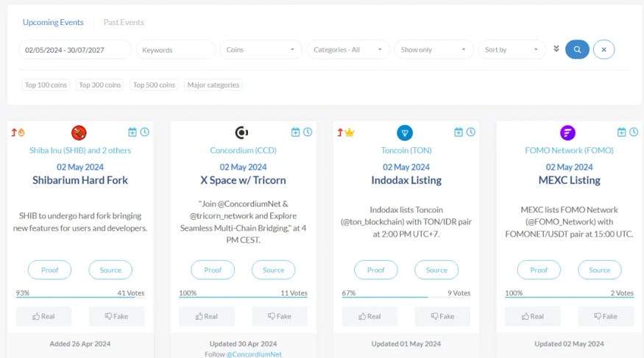Open Proof for MEXC Listing
Viewport: 644px width, 358px height.
(x=539, y=270)
